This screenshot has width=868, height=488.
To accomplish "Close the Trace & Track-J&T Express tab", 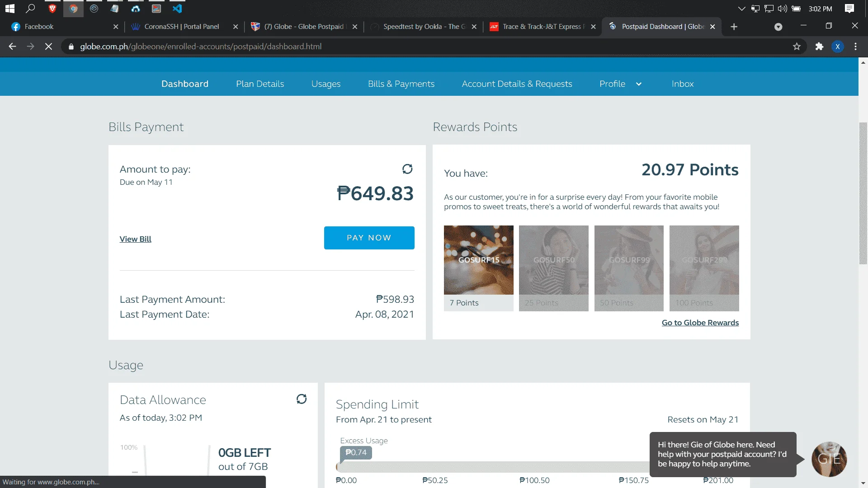I will point(594,27).
